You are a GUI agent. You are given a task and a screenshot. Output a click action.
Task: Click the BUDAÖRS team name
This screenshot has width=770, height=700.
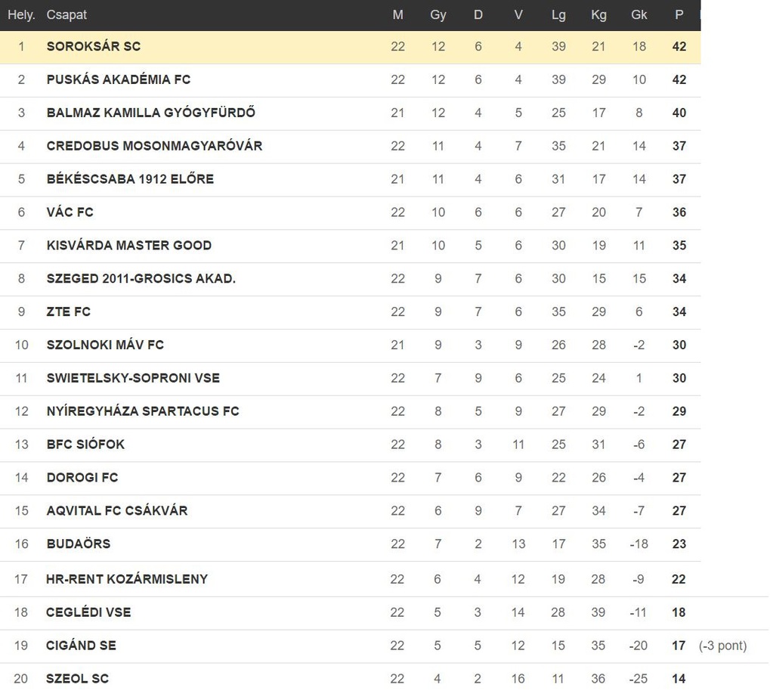click(79, 544)
